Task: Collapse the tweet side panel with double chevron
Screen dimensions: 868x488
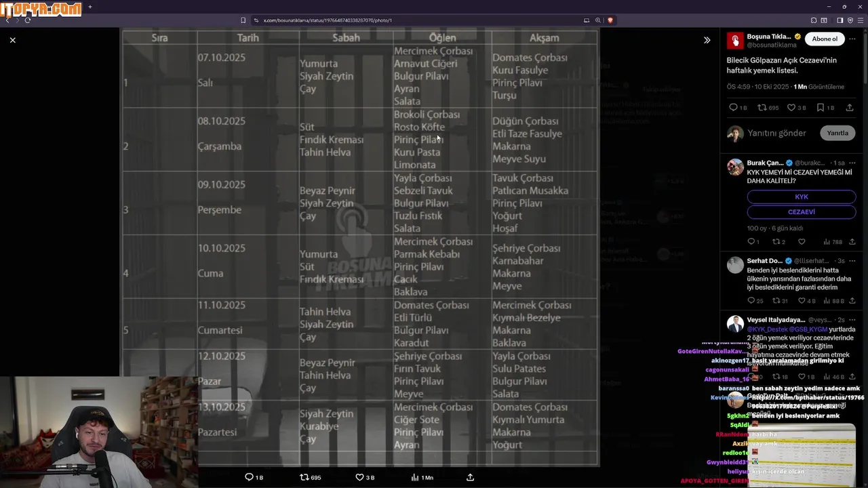Action: pyautogui.click(x=707, y=40)
